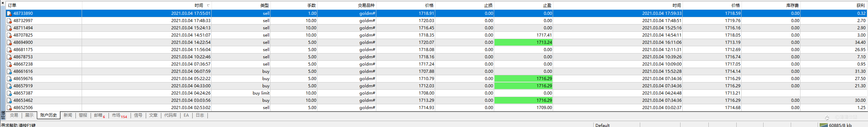Click the connection status bars icon

823,125
